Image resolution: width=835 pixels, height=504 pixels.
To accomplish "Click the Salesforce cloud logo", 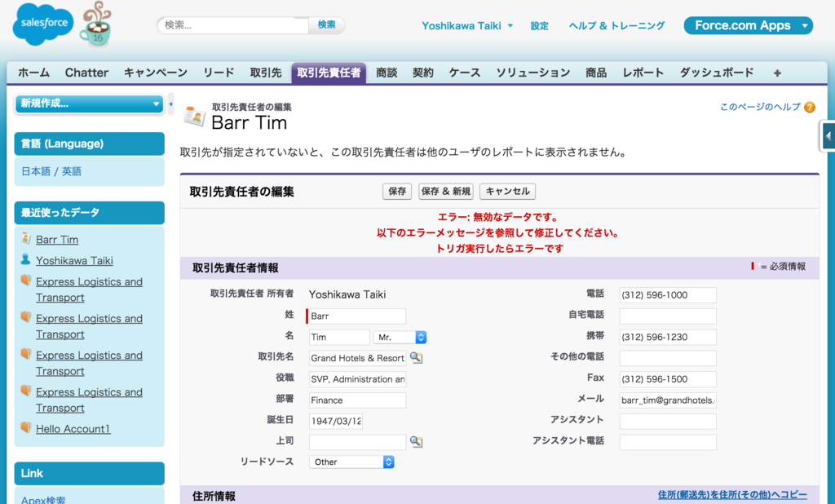I will point(43,24).
